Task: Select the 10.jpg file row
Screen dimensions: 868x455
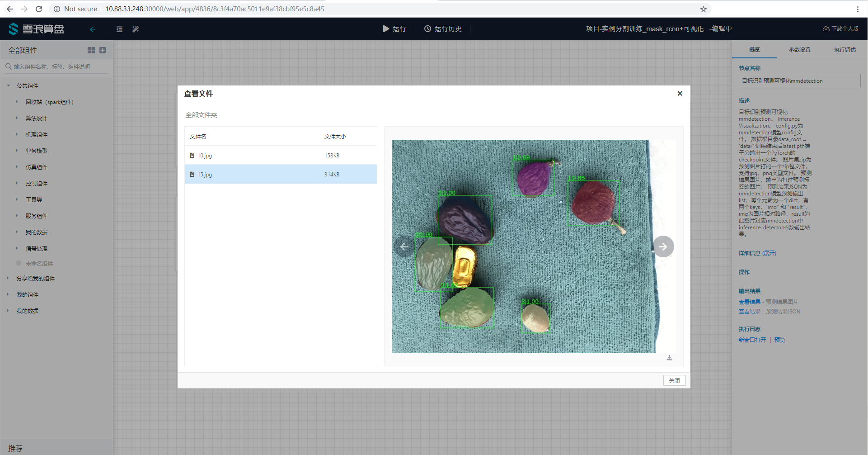Action: coord(280,155)
